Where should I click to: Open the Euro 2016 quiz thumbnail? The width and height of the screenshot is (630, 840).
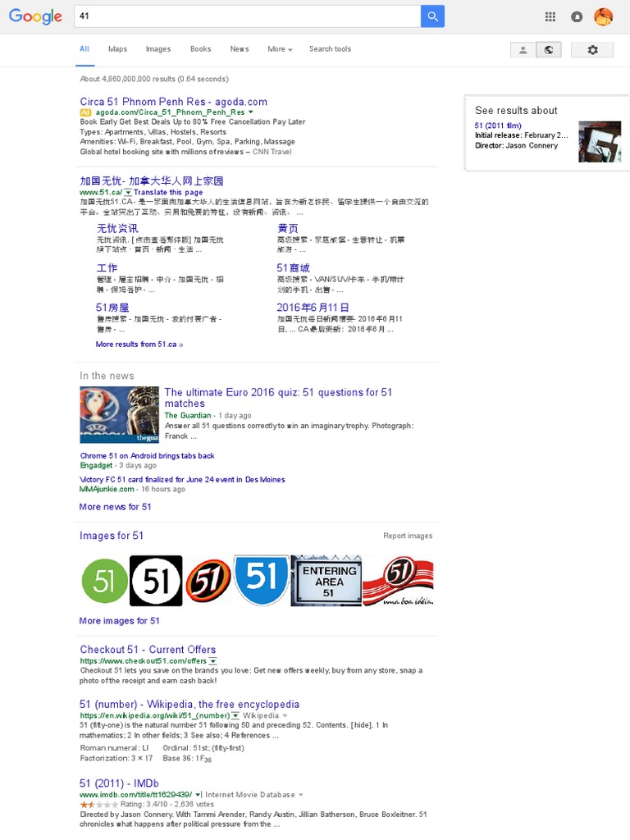[x=120, y=414]
